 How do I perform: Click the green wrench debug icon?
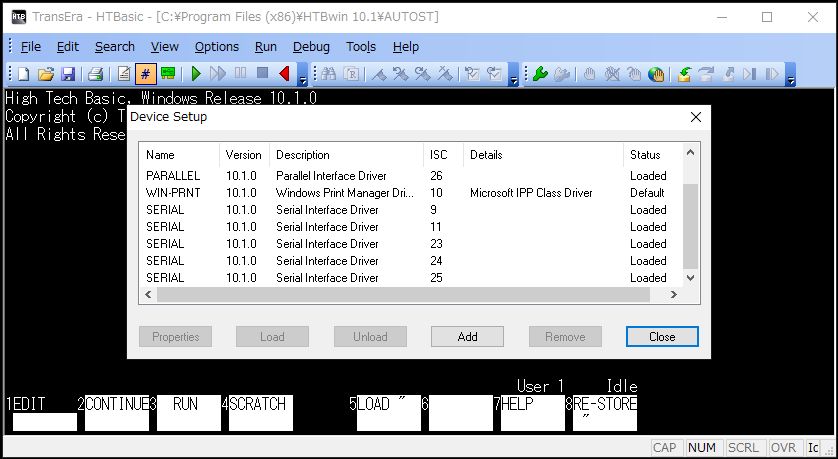click(540, 74)
